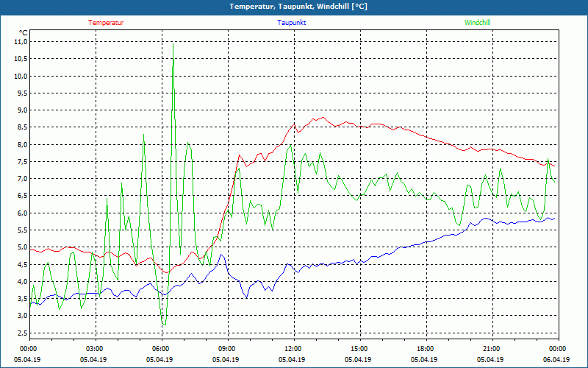This screenshot has height=368, width=588.
Task: Click the 5,5 y-axis value
Action: pyautogui.click(x=23, y=230)
